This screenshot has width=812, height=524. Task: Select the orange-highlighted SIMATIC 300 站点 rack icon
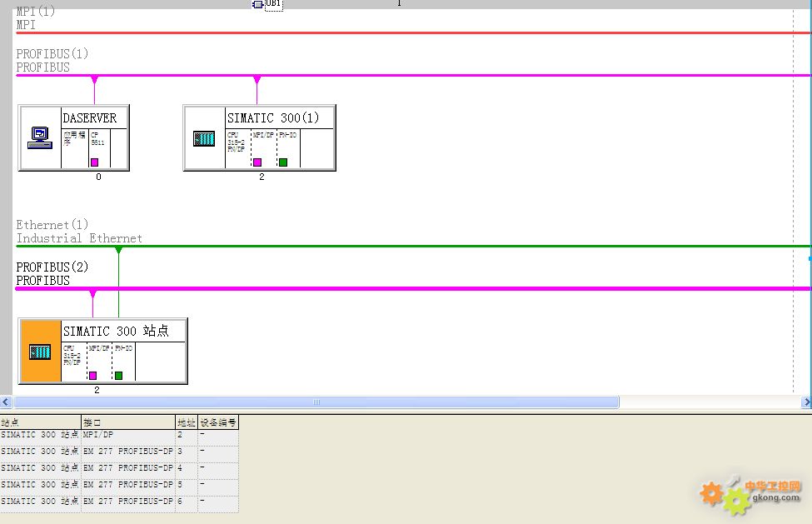click(x=40, y=352)
